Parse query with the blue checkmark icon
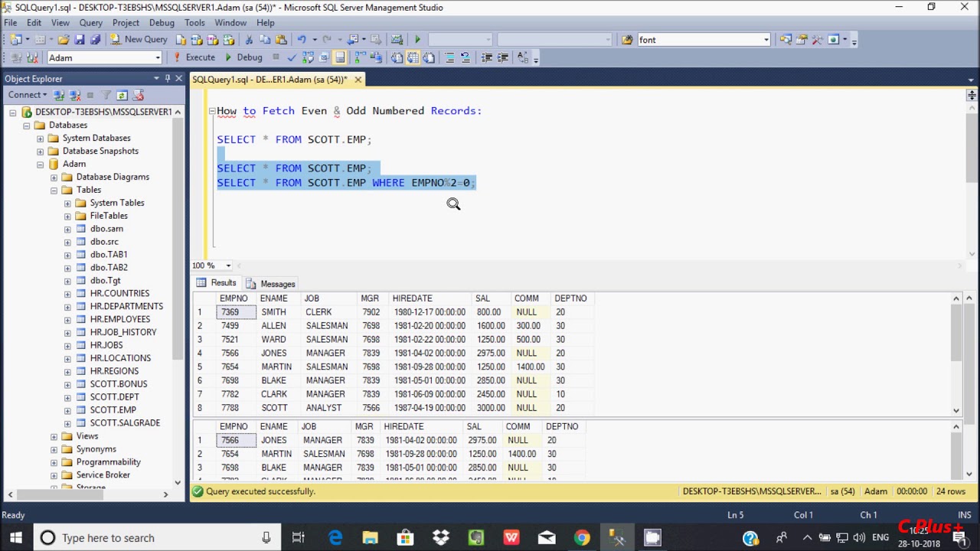The image size is (980, 551). pos(292,57)
